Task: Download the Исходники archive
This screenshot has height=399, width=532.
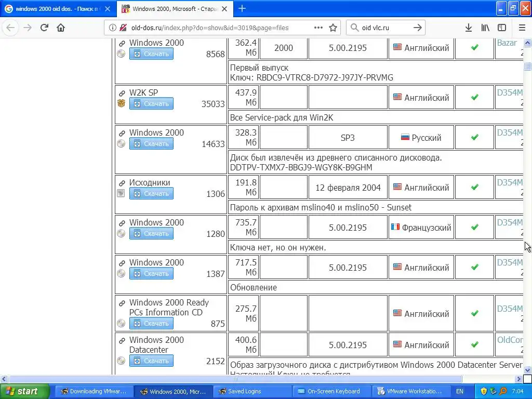Action: click(x=151, y=193)
